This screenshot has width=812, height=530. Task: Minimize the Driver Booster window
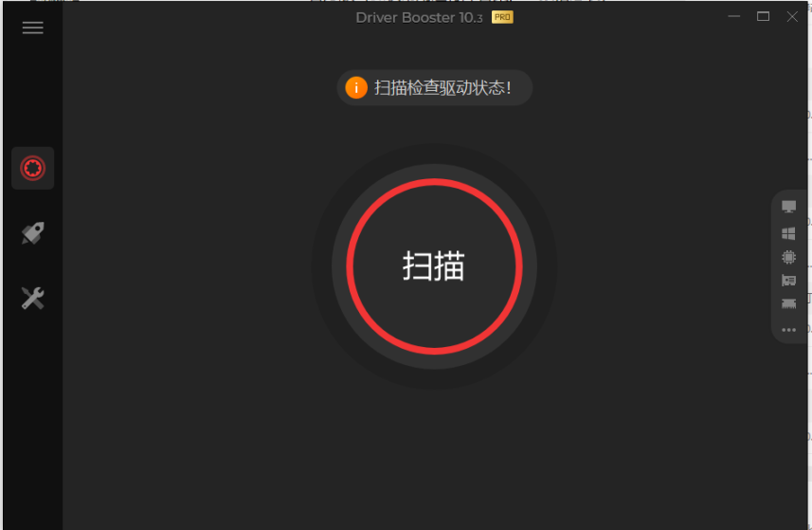click(733, 16)
